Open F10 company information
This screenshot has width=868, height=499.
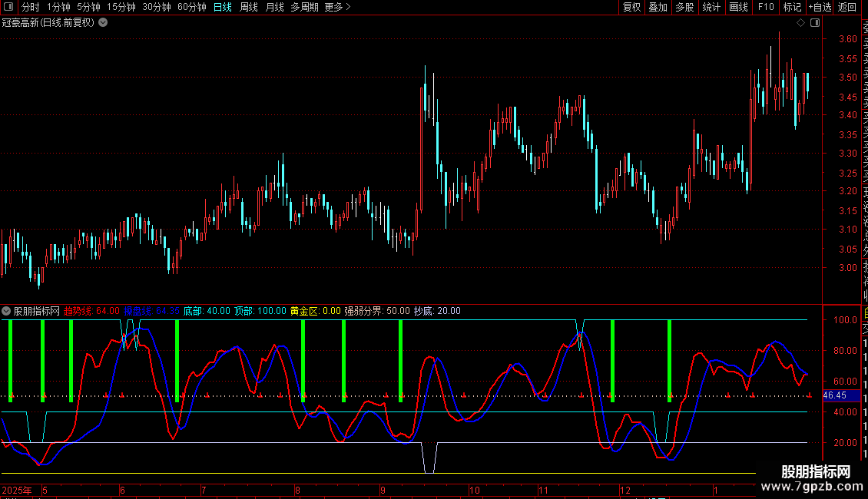(766, 7)
